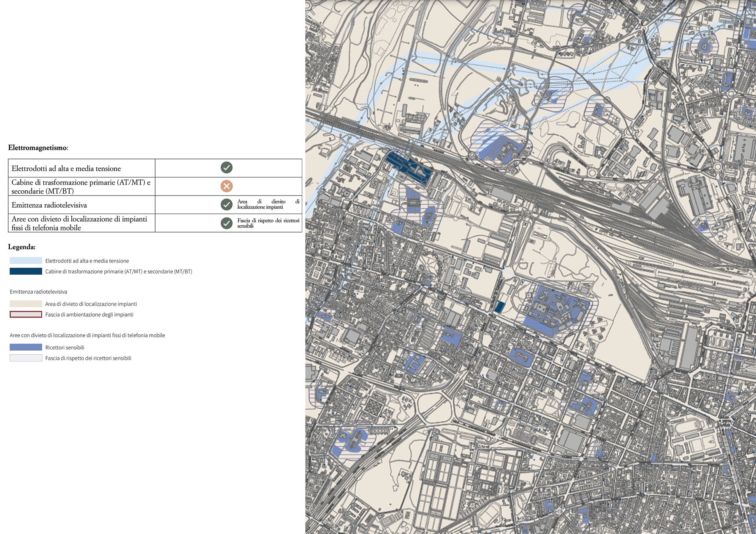
Task: Click the Elettromagnetismo heading
Action: point(38,148)
